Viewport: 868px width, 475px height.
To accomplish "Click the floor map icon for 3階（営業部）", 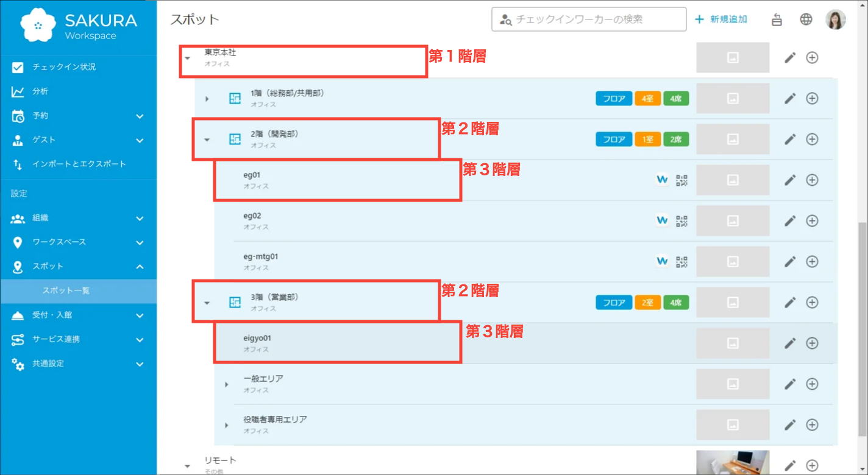I will (235, 303).
